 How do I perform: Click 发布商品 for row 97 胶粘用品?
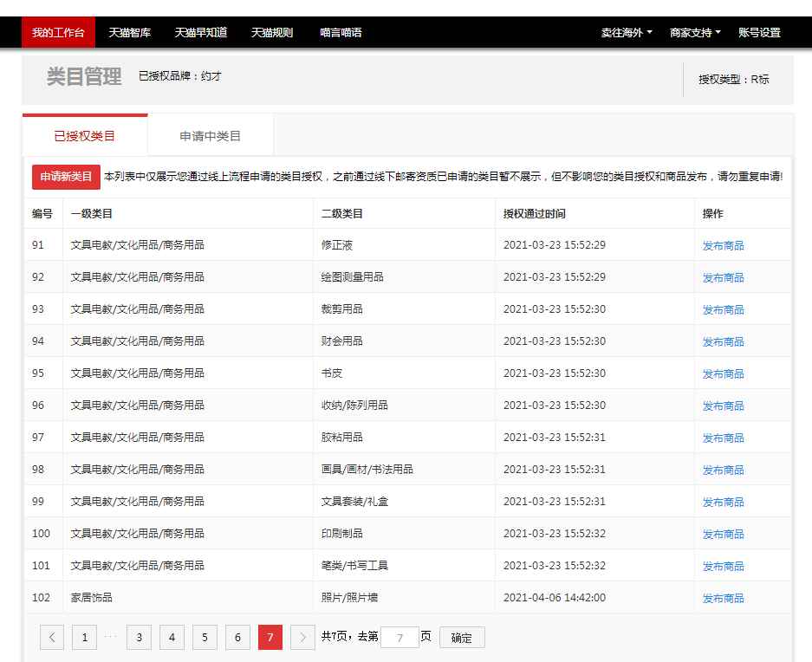click(723, 438)
